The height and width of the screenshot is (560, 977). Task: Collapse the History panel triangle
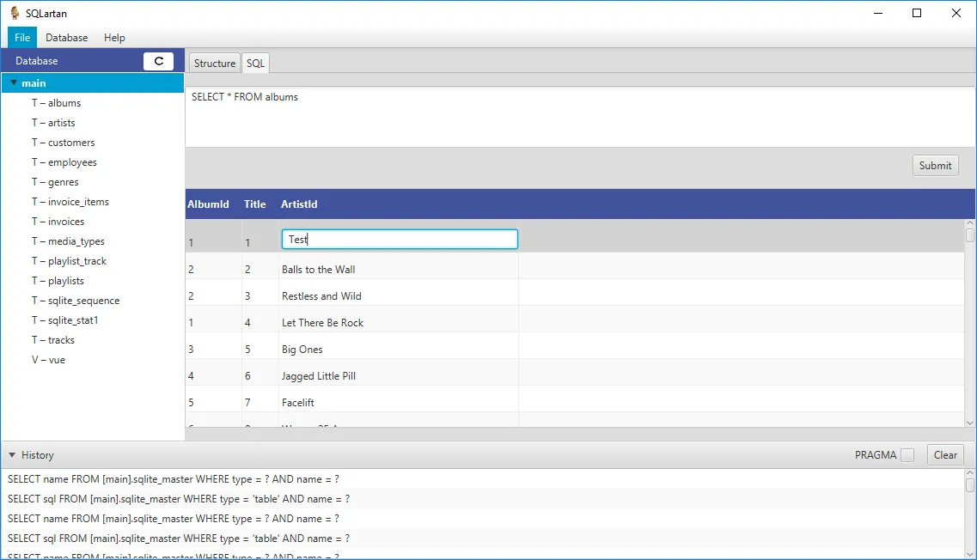[x=12, y=455]
